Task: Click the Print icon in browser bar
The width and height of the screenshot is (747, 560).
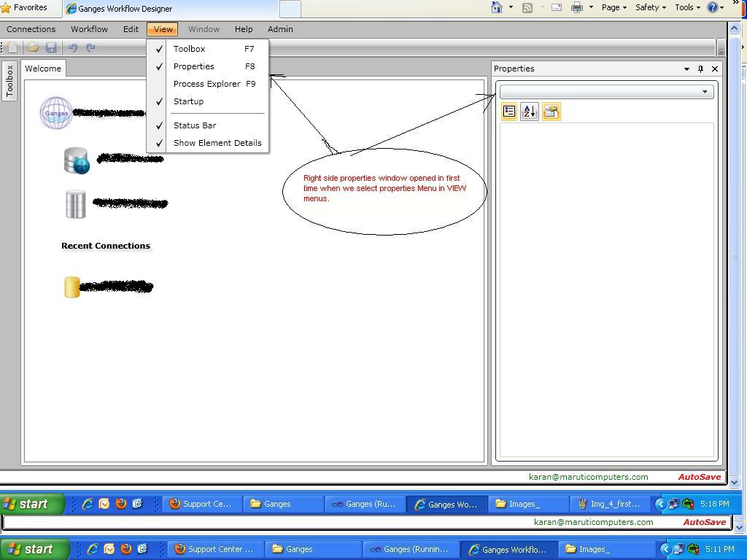Action: (577, 7)
